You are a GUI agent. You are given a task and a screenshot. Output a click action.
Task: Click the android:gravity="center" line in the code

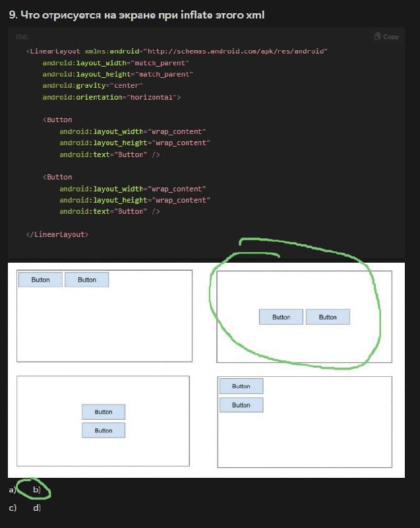(x=92, y=86)
